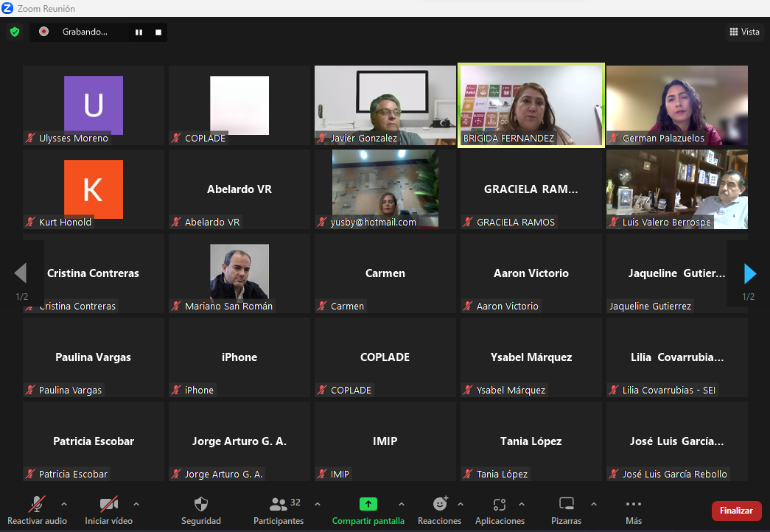Expand video options arrow next to Iniciar vídeo

click(136, 504)
